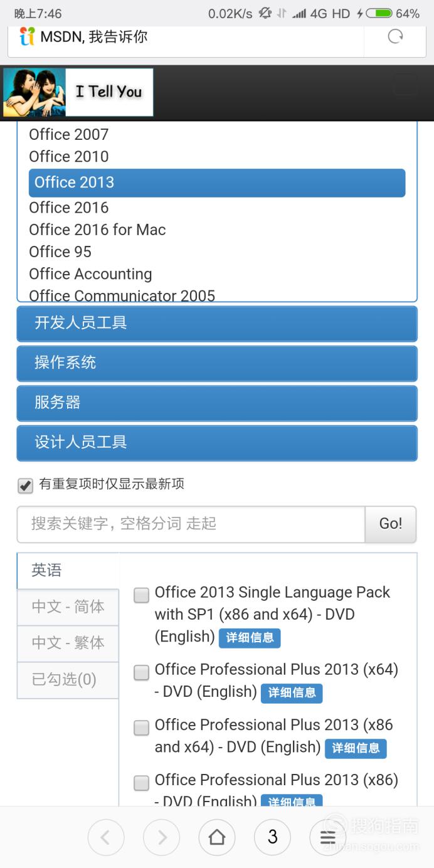The height and width of the screenshot is (868, 434).
Task: Expand the 服务器 section
Action: (217, 403)
